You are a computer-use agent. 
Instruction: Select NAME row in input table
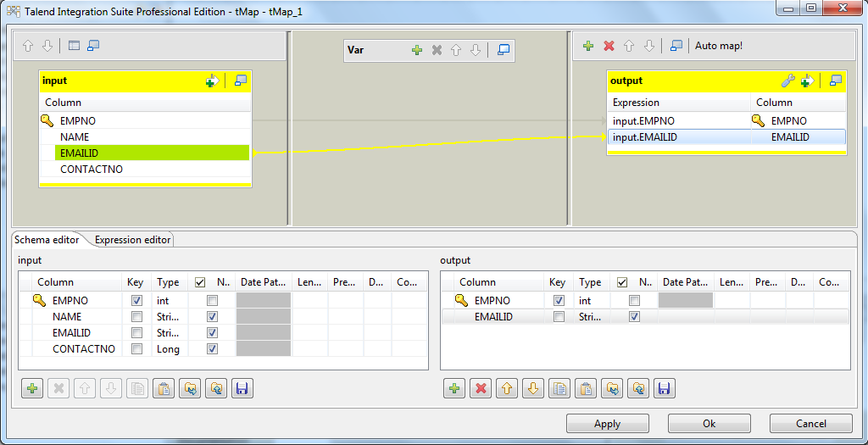(146, 136)
